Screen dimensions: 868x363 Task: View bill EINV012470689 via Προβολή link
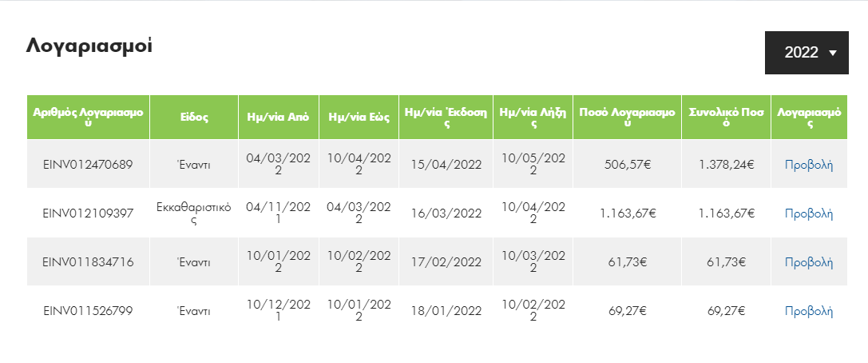point(809,165)
